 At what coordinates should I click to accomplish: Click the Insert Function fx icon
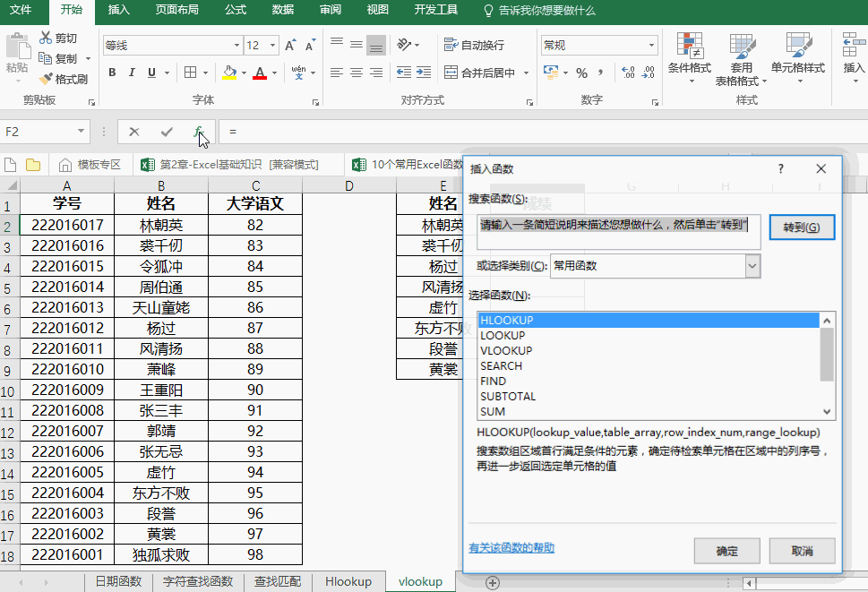199,132
